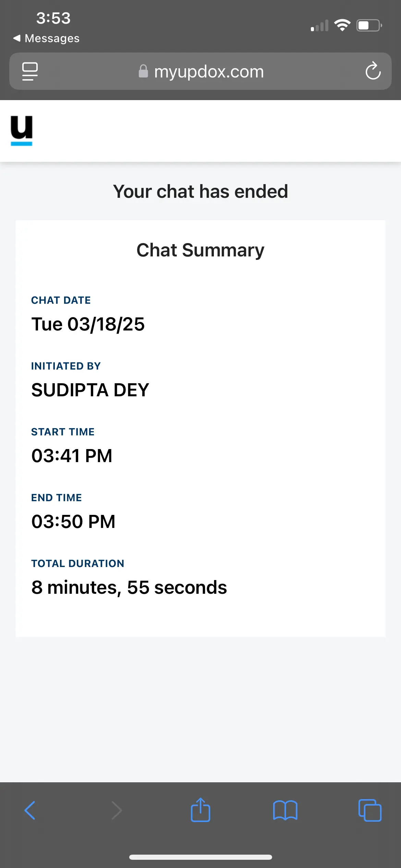This screenshot has height=868, width=401.
Task: Tap the total duration value text
Action: pos(129,588)
